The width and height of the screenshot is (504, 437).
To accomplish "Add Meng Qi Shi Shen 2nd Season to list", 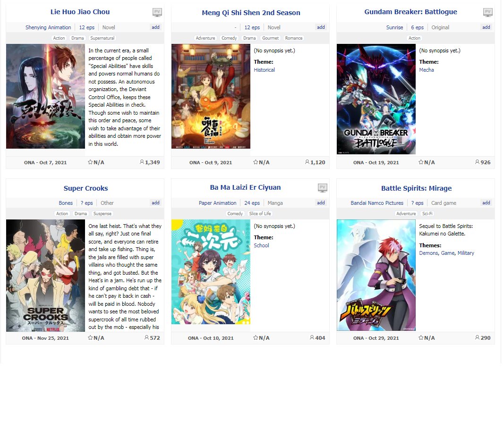I will pos(321,27).
